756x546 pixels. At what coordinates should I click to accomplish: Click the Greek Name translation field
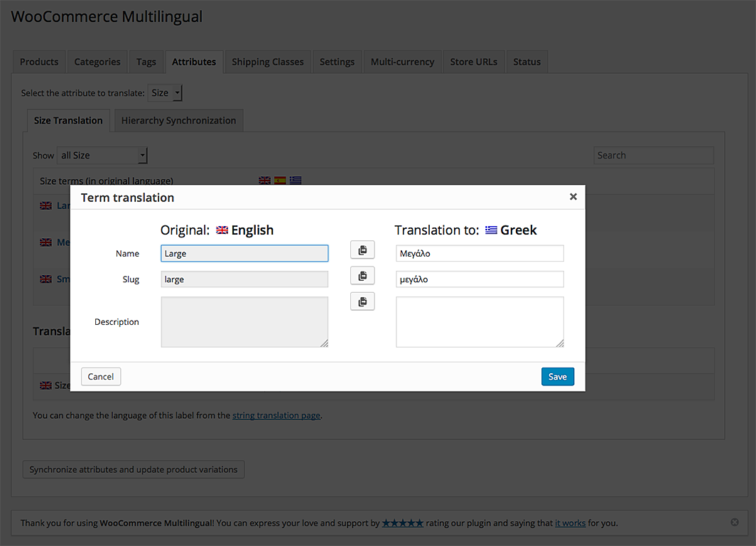click(x=480, y=254)
